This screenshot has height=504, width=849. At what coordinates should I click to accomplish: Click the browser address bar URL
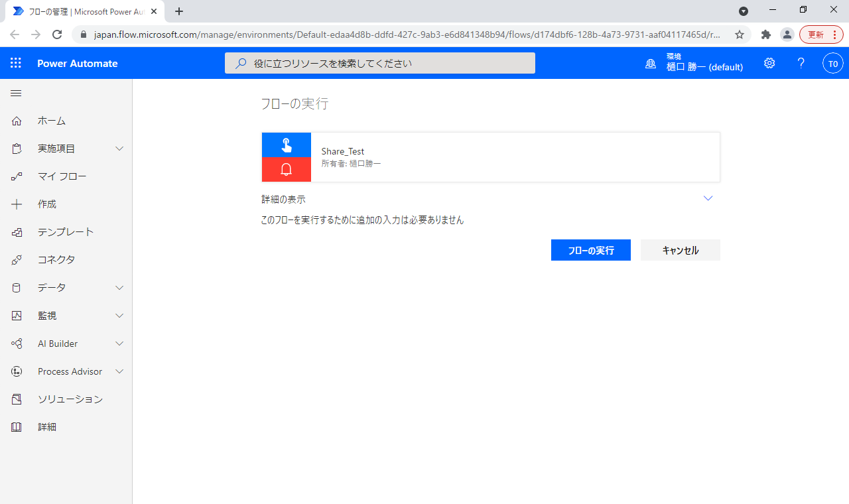[x=407, y=34]
